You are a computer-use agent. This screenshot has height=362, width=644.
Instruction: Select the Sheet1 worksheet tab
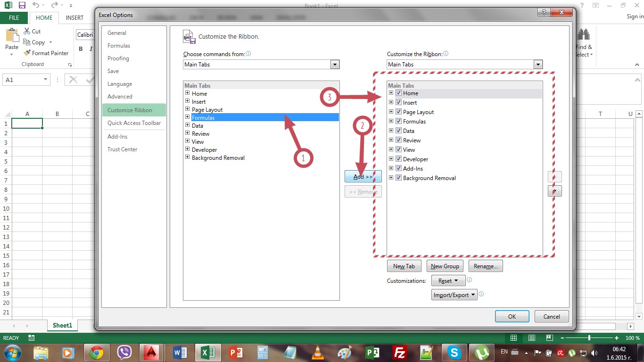(62, 325)
